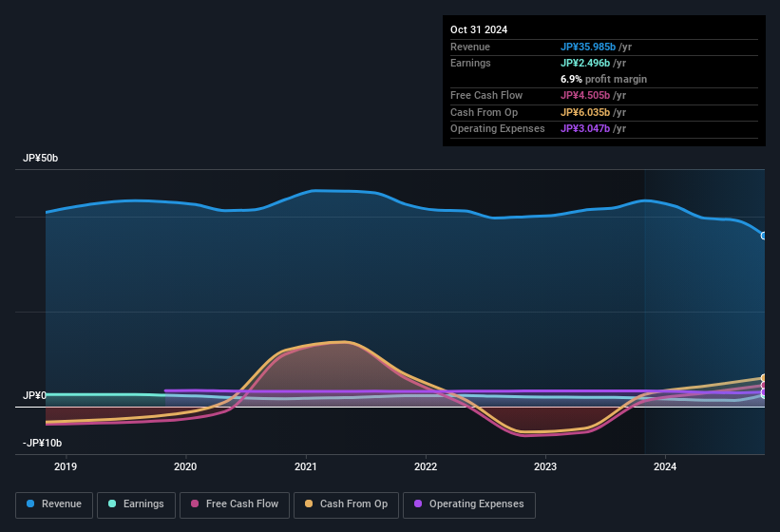780x532 pixels.
Task: Click the Cash From Op label in tooltip
Action: [x=484, y=112]
